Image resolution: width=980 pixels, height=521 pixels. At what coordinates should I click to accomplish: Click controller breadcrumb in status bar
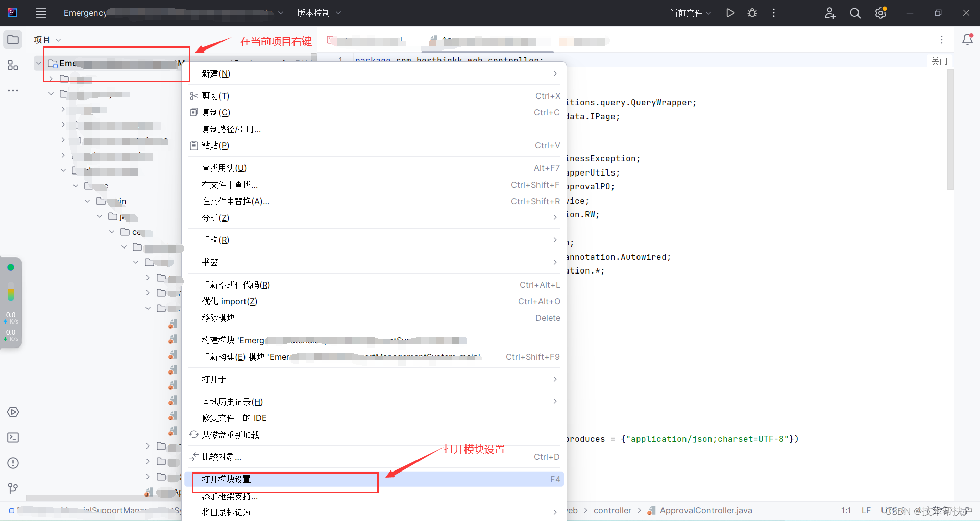coord(612,510)
